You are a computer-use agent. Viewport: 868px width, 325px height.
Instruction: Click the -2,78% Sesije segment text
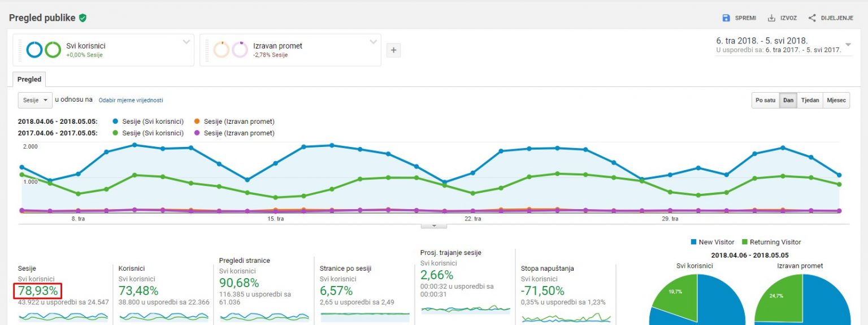[271, 55]
